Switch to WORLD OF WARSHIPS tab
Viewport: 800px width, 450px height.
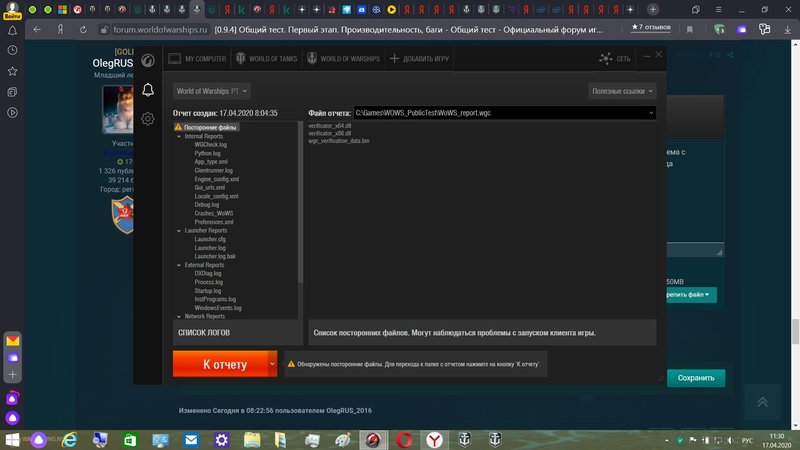pos(343,59)
